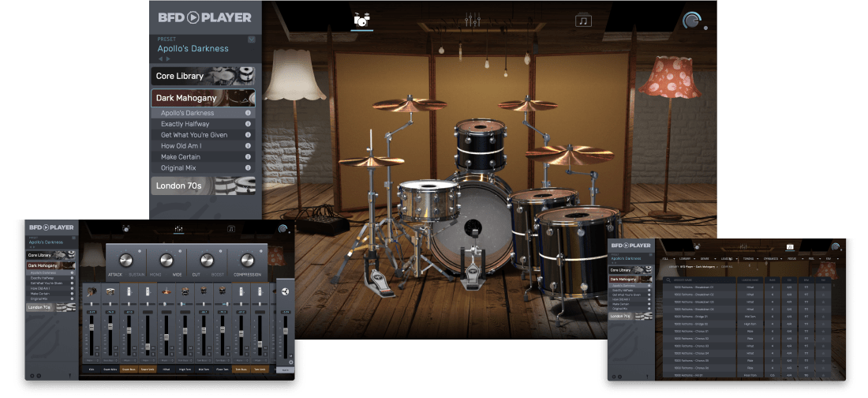Click Main output channel icon in mixer window

285,291
